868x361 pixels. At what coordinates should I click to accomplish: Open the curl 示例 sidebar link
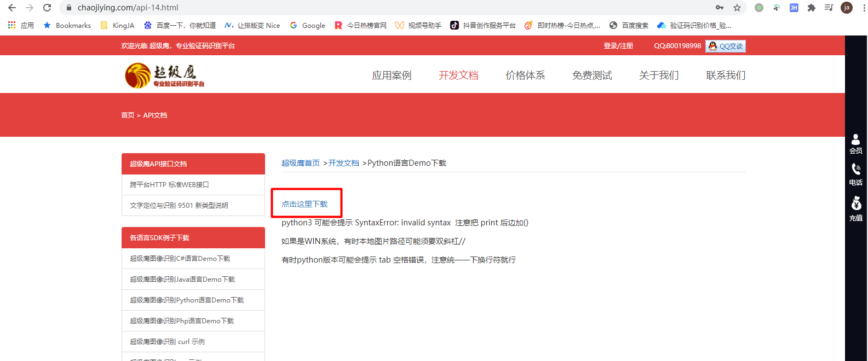(193, 342)
